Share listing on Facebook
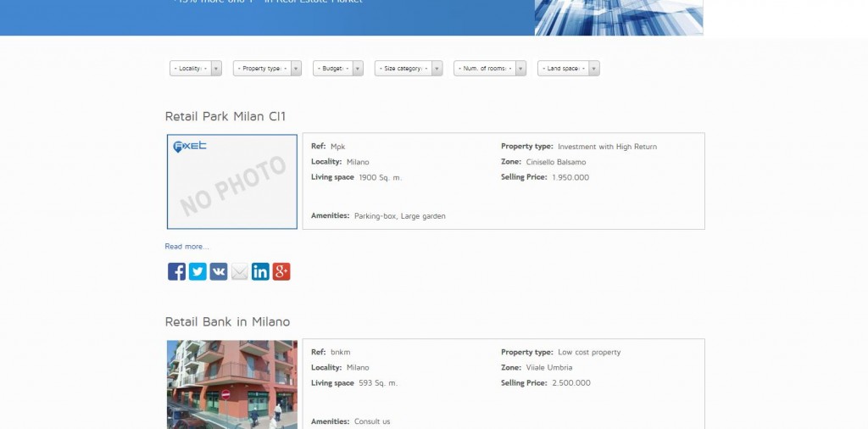 click(x=176, y=271)
